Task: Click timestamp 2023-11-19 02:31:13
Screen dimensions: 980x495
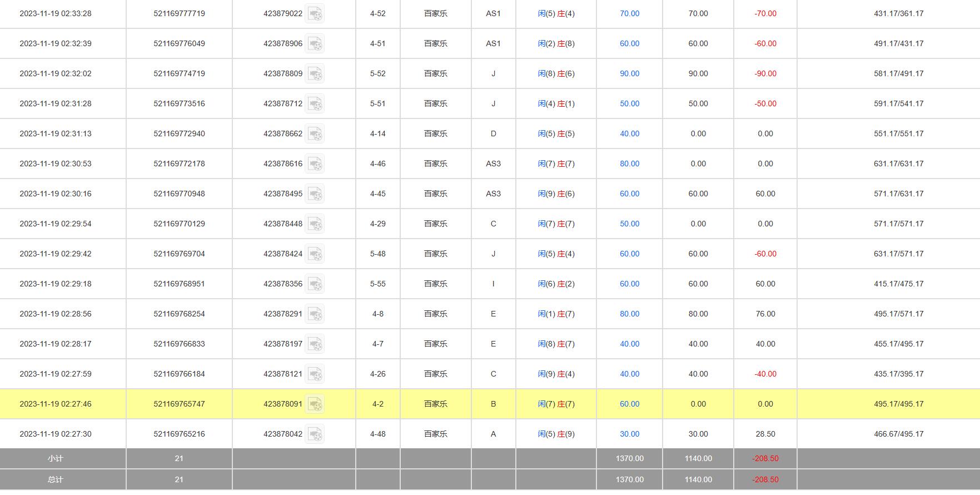Action: 56,133
